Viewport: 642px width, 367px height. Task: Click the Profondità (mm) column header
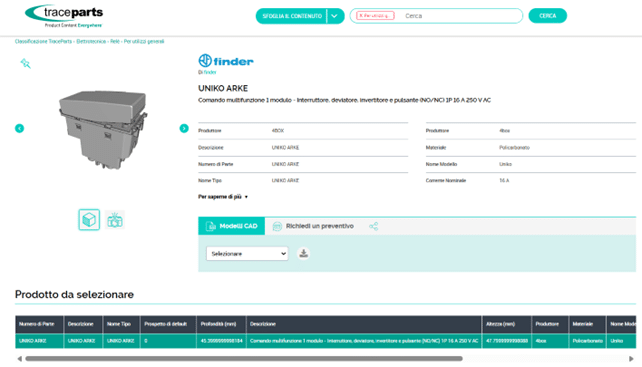click(x=221, y=324)
